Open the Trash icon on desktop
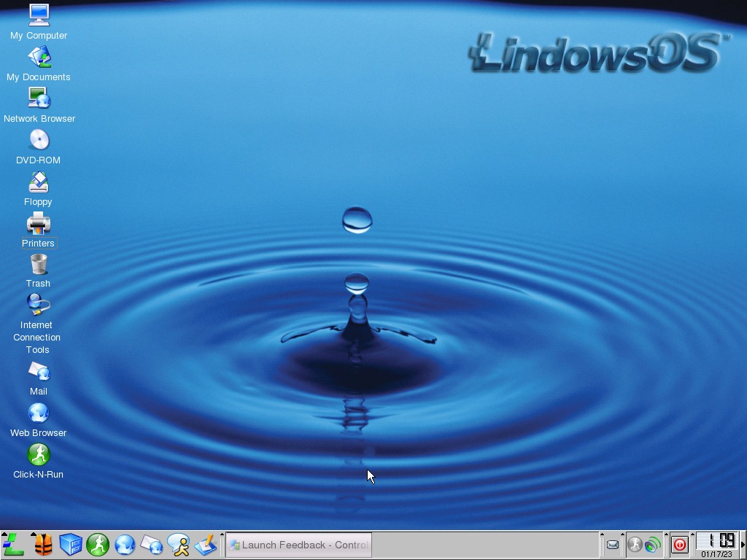This screenshot has height=560, width=747. coord(39,264)
